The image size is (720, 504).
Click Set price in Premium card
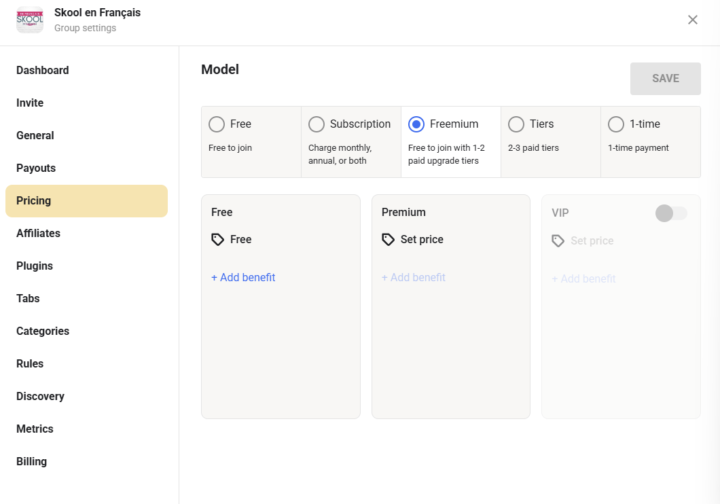421,240
